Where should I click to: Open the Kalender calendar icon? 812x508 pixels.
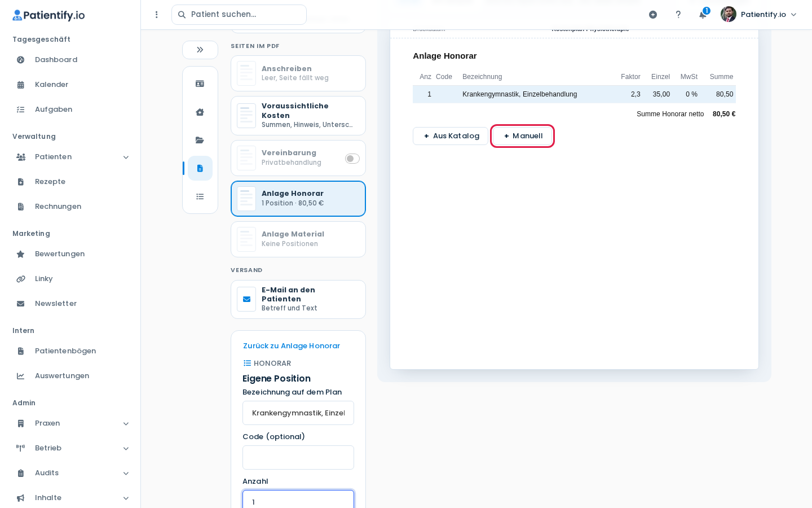point(21,85)
